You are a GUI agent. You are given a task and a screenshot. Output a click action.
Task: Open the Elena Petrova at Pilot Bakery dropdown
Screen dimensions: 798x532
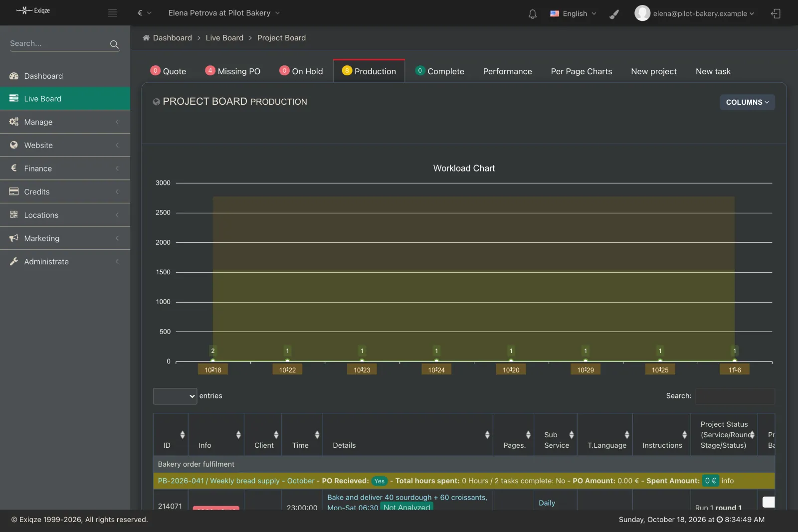tap(224, 13)
